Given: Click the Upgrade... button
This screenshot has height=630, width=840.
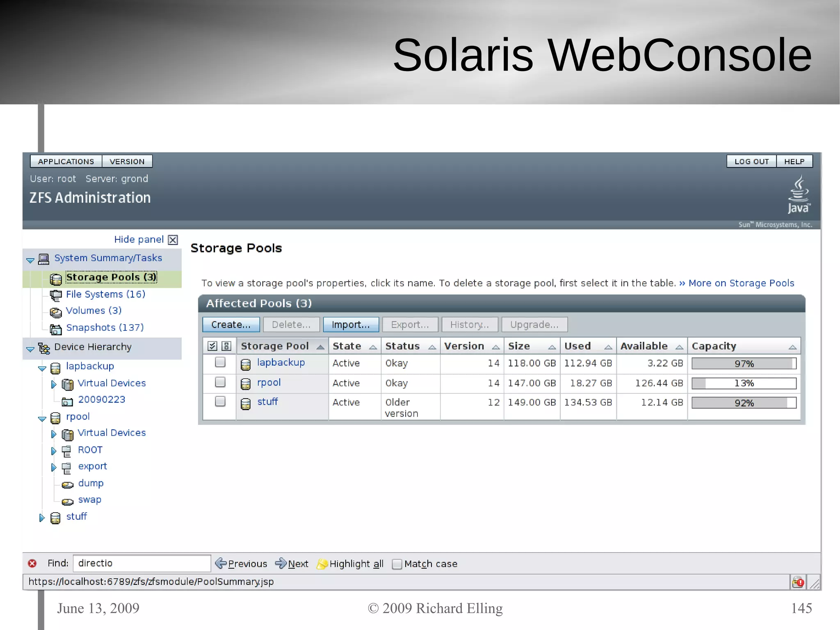Looking at the screenshot, I should tap(534, 325).
